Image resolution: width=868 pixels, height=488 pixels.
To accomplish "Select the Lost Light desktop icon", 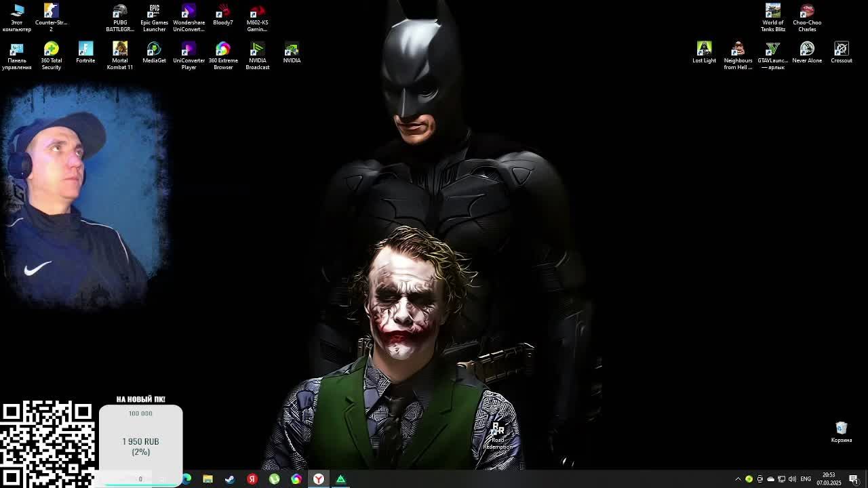I will coord(704,53).
